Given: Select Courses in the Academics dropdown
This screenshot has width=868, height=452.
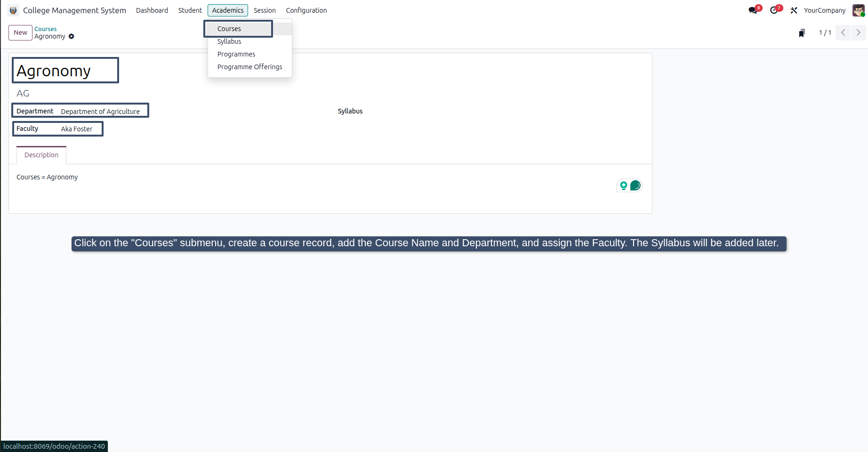Looking at the screenshot, I should point(250,29).
